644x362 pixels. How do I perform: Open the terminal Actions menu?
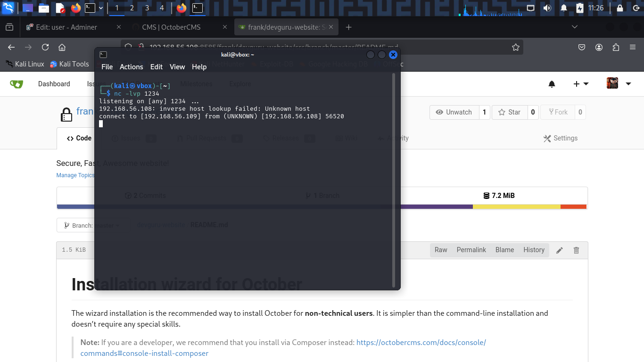pyautogui.click(x=131, y=67)
